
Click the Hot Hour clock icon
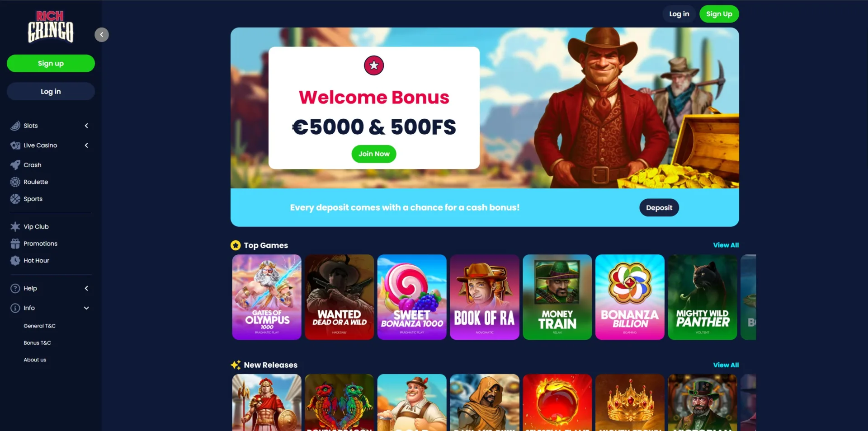pyautogui.click(x=15, y=261)
